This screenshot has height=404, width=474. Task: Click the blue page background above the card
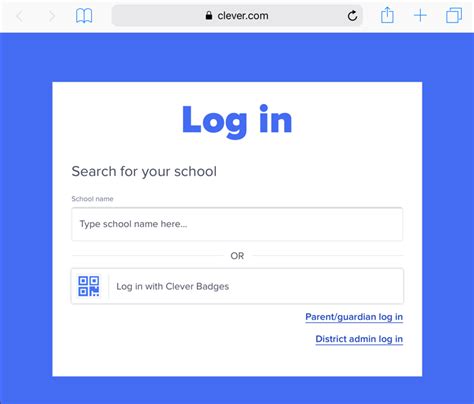click(x=237, y=57)
